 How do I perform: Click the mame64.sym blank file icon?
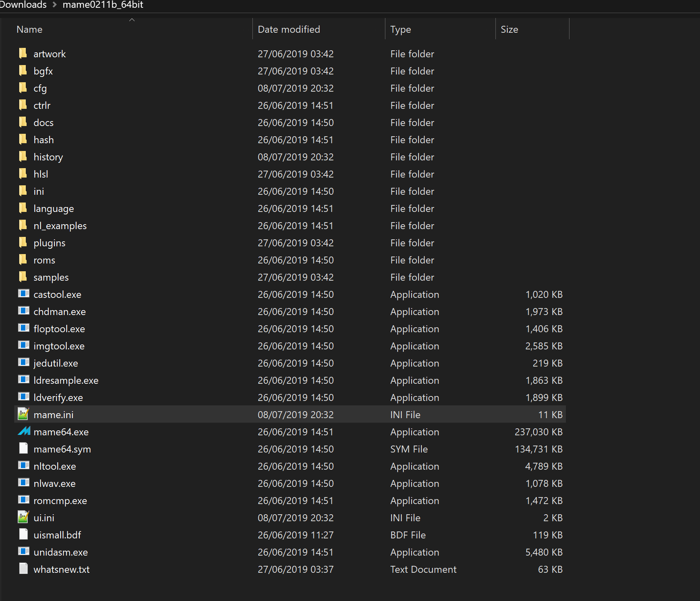coord(23,448)
